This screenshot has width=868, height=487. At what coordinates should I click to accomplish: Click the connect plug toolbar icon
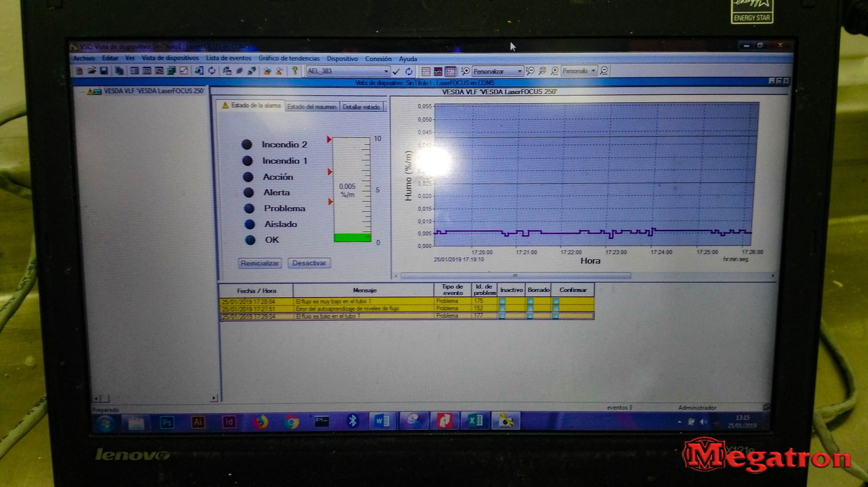click(x=239, y=71)
